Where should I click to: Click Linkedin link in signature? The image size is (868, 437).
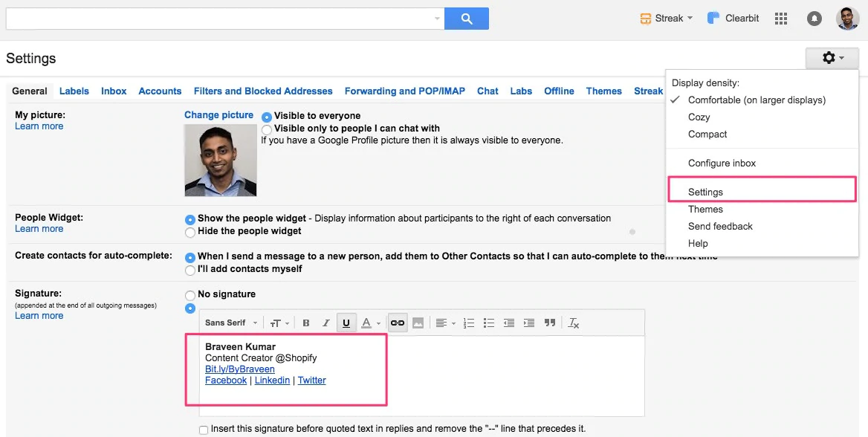tap(272, 381)
